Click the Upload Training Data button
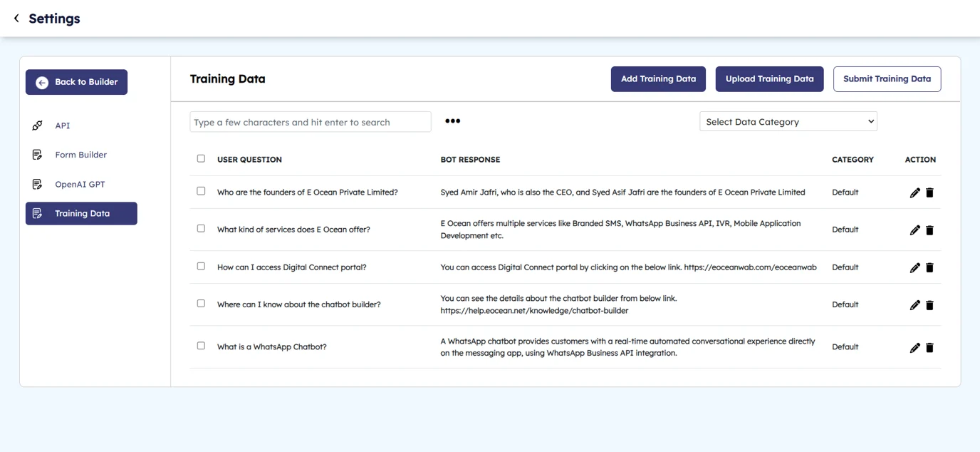This screenshot has width=980, height=452. pos(769,79)
